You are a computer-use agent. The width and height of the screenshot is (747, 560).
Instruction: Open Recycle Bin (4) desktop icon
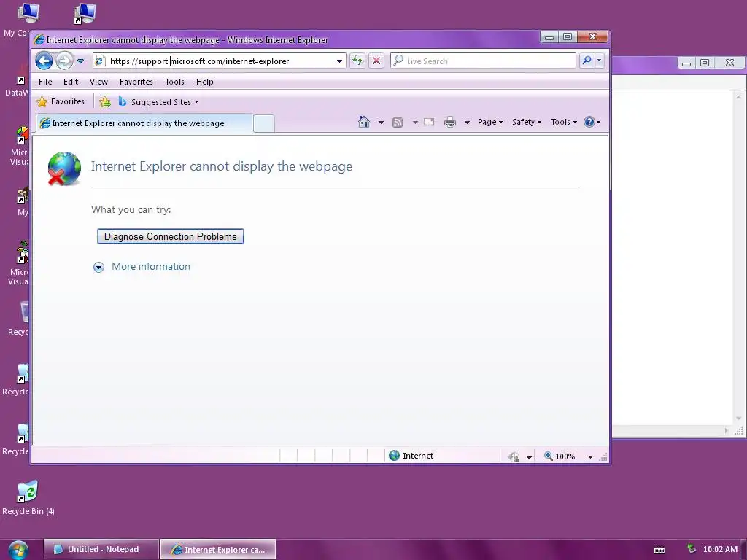28,497
